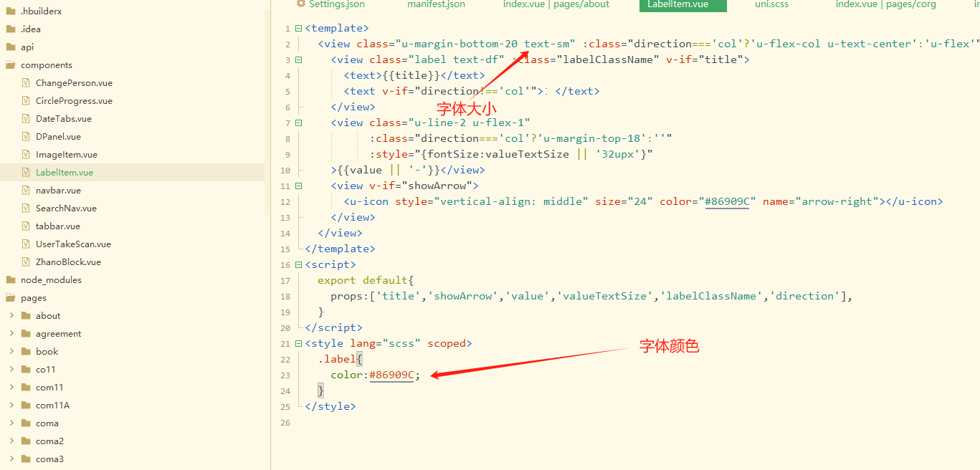Click the .hbuilderx folder icon

click(x=10, y=11)
